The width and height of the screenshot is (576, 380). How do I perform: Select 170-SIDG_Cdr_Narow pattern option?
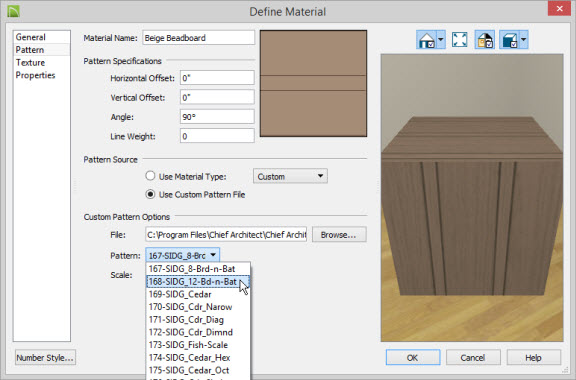198,307
